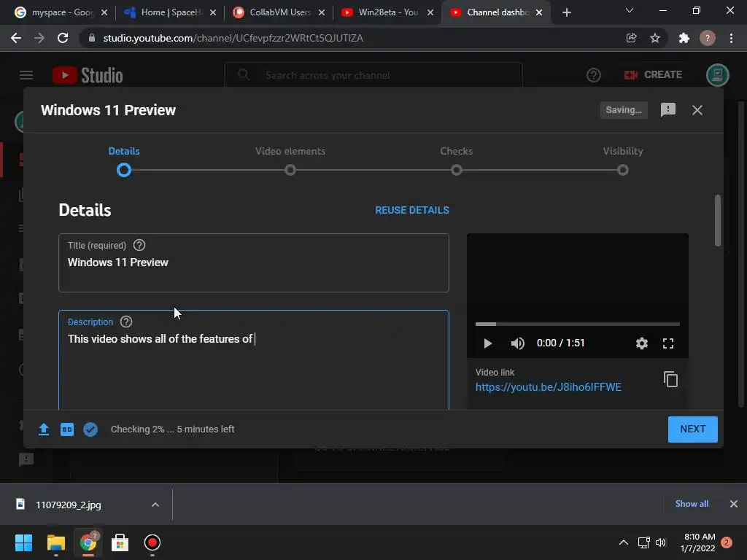Viewport: 747px width, 560px height.
Task: Click into the Title field
Action: pyautogui.click(x=253, y=262)
